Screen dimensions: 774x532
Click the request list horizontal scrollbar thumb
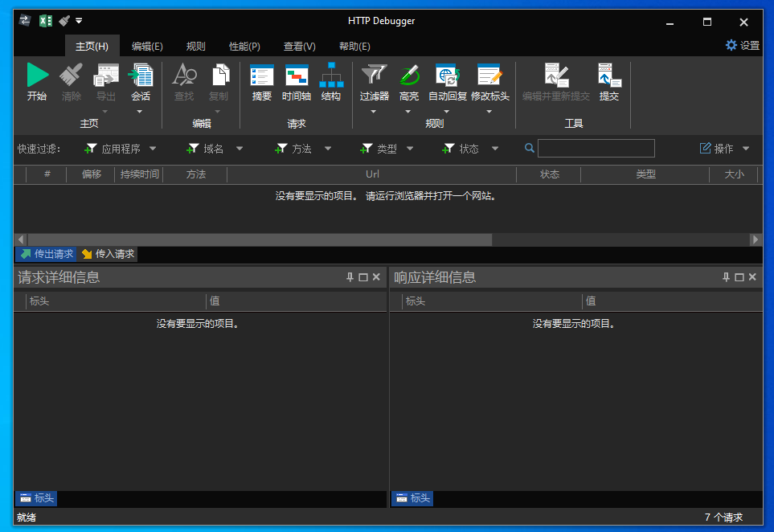coord(260,239)
